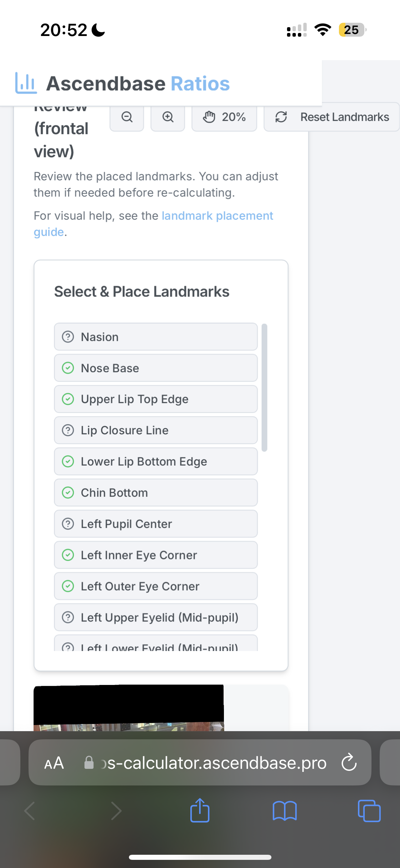Click the help icon beside Lip Closure Line
Screen dimensions: 400x868
click(68, 430)
